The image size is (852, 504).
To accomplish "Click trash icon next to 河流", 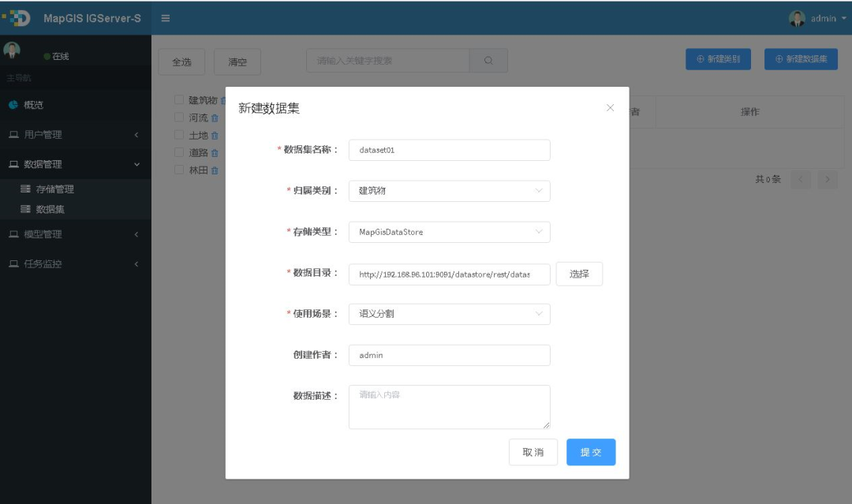I will tap(215, 118).
